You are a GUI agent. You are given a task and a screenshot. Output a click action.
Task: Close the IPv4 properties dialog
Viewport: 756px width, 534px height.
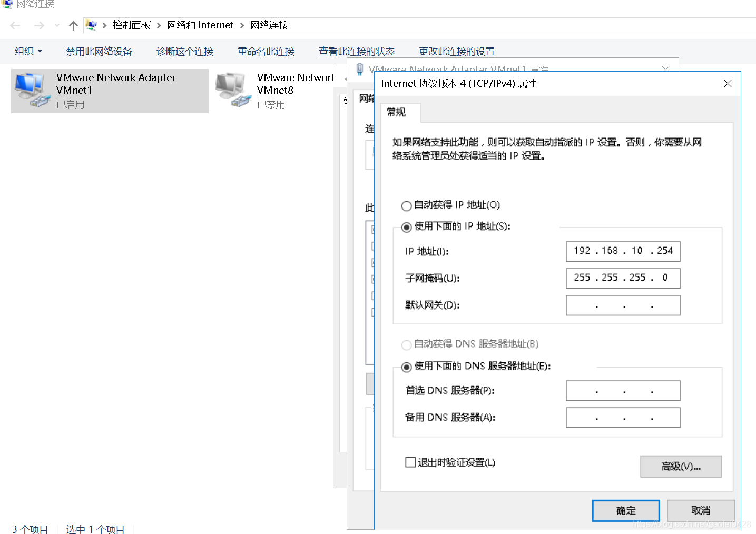pos(728,84)
